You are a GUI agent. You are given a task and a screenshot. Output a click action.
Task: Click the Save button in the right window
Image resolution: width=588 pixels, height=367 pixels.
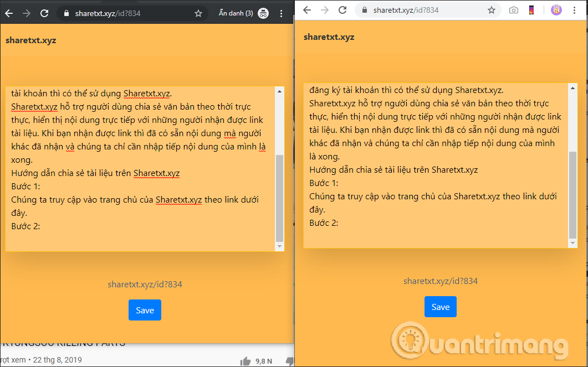click(441, 306)
